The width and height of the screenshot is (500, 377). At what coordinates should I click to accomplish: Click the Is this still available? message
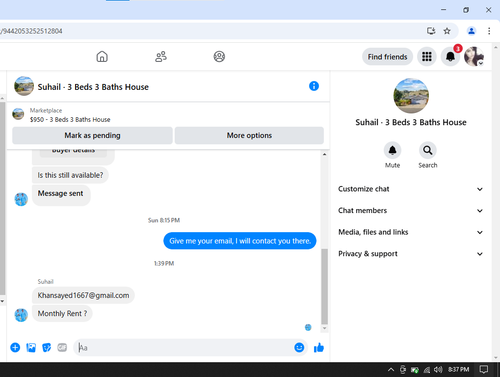[70, 175]
